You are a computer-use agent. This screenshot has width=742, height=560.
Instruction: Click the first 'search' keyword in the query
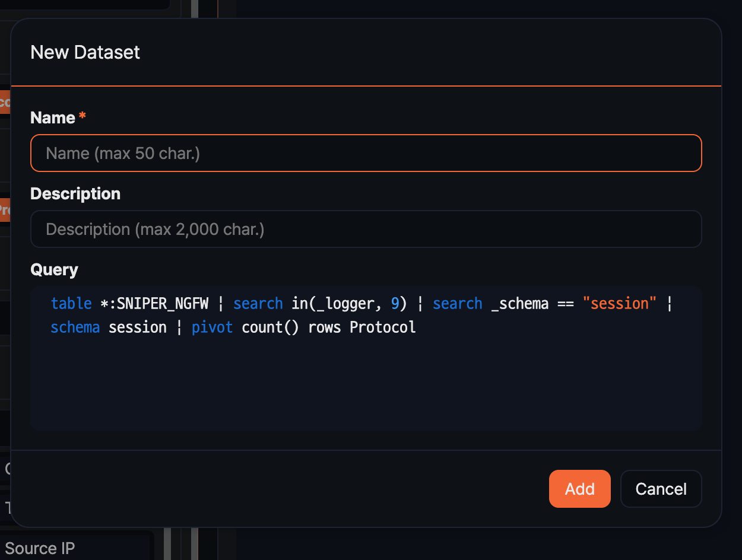coord(258,303)
